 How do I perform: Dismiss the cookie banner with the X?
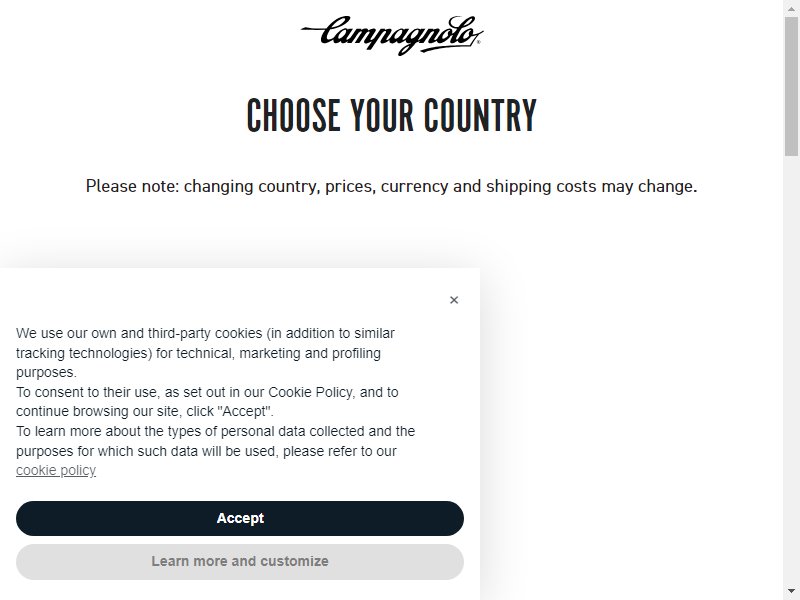tap(454, 300)
